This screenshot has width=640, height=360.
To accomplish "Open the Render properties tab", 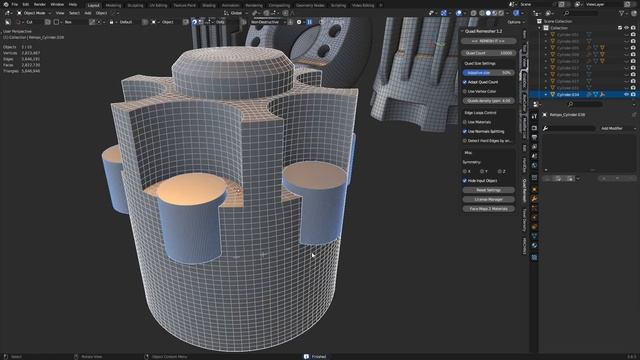I will point(534,128).
